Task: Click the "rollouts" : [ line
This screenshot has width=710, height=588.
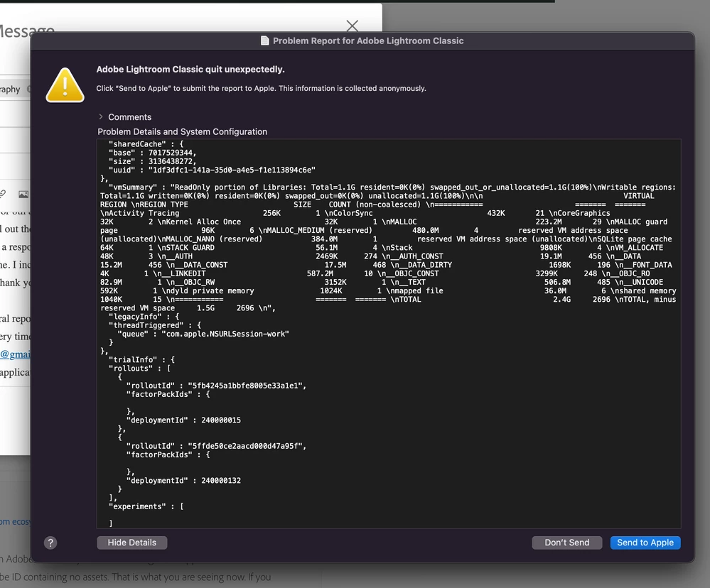Action: point(139,368)
